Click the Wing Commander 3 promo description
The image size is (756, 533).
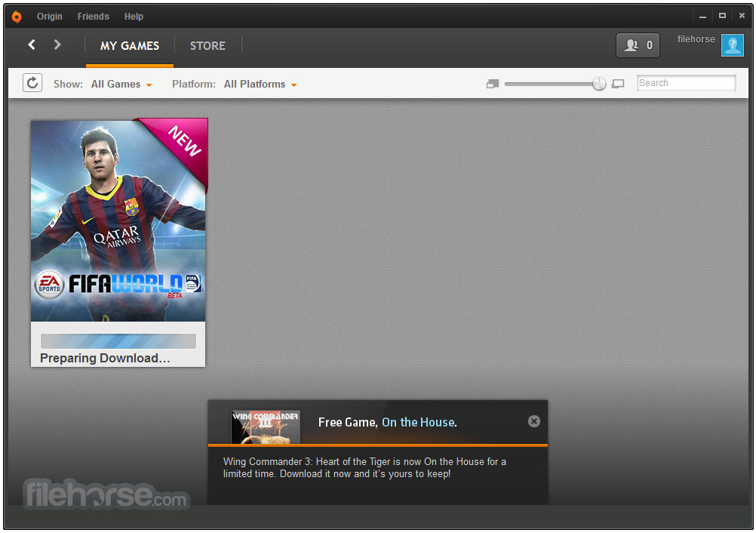click(364, 467)
